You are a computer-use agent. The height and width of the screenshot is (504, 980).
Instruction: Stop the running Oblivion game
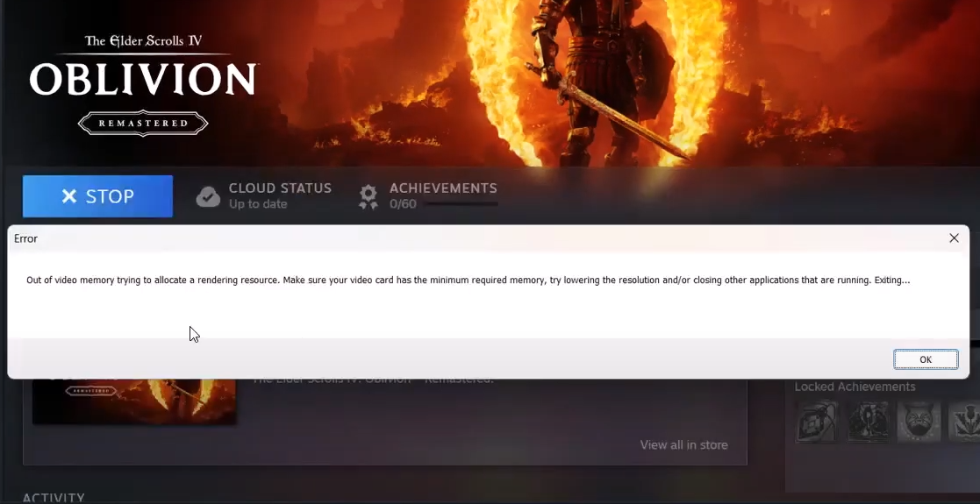click(97, 196)
